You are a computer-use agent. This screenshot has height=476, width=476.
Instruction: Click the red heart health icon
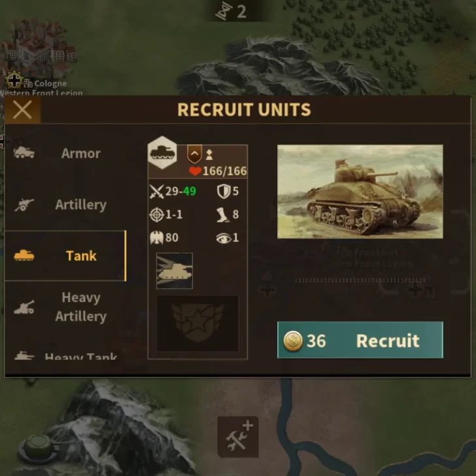195,171
